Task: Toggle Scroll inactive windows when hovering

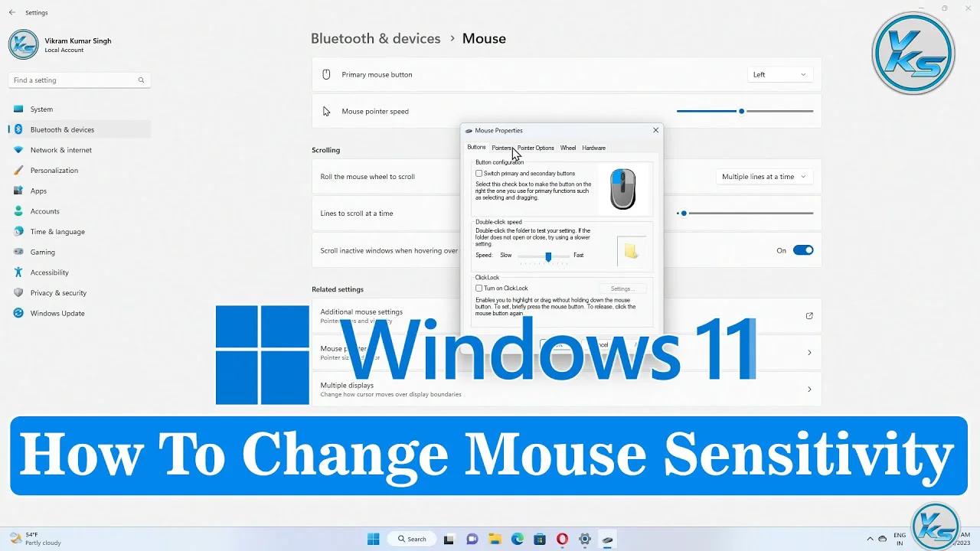Action: [803, 250]
